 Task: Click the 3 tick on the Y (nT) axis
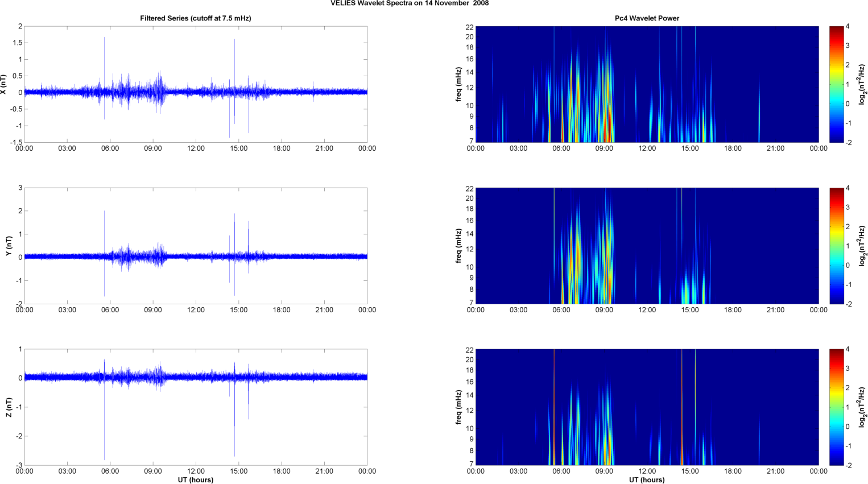20,188
